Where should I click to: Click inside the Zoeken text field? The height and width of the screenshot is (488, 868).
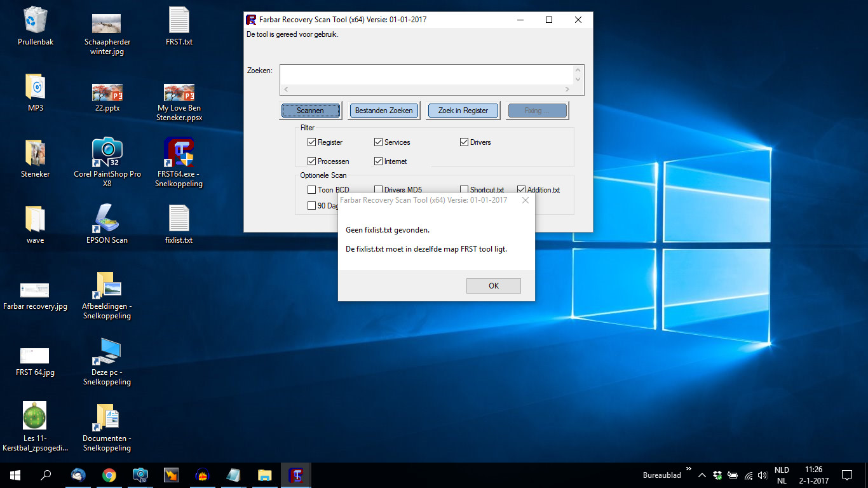[426, 74]
